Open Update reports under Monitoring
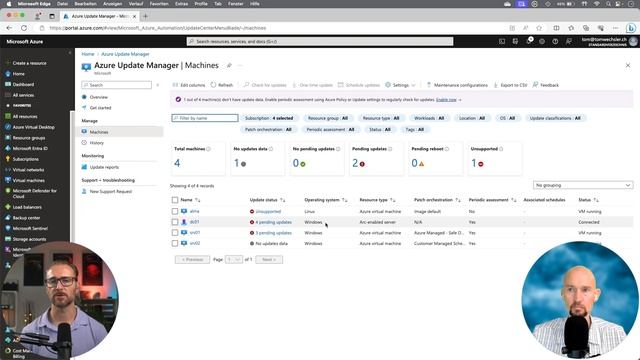The height and width of the screenshot is (360, 640). click(104, 167)
